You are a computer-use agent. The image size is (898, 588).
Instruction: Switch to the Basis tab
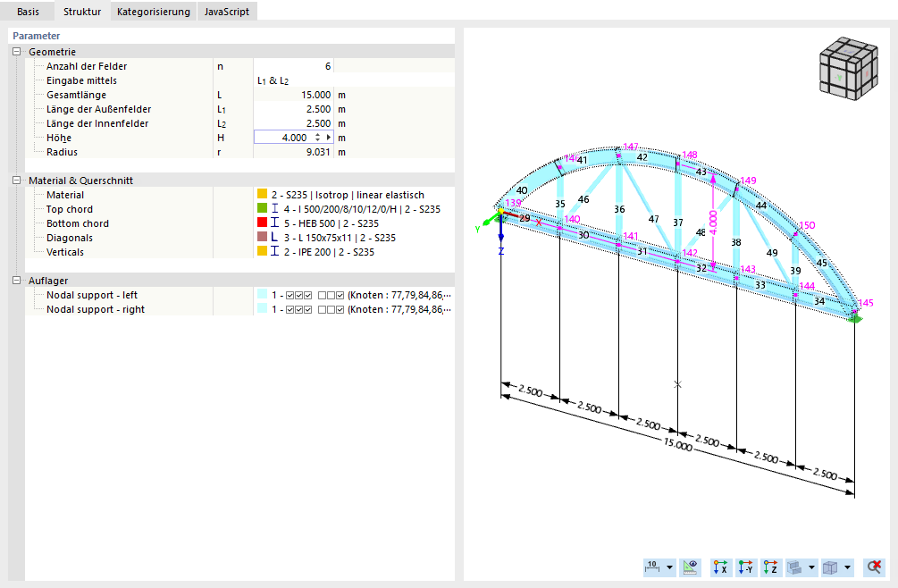pos(28,12)
